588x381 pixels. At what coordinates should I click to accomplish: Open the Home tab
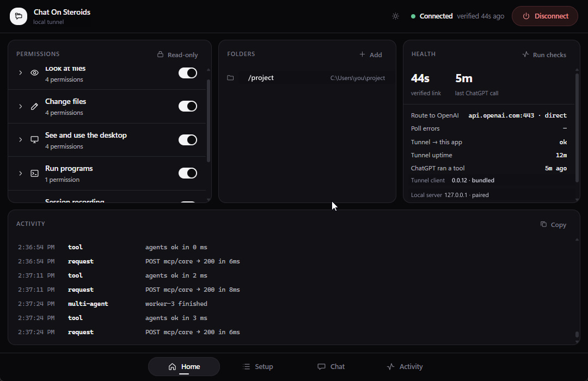coord(184,366)
